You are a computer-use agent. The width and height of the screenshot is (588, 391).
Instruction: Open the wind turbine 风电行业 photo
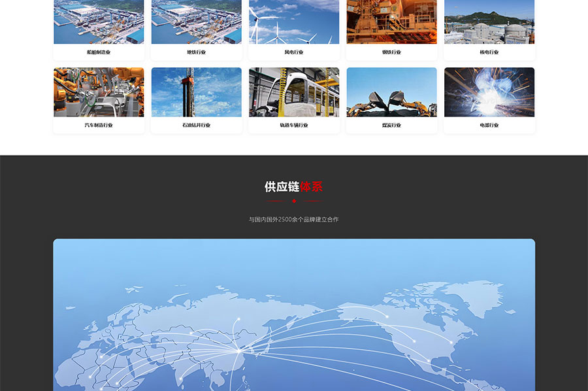(x=294, y=22)
